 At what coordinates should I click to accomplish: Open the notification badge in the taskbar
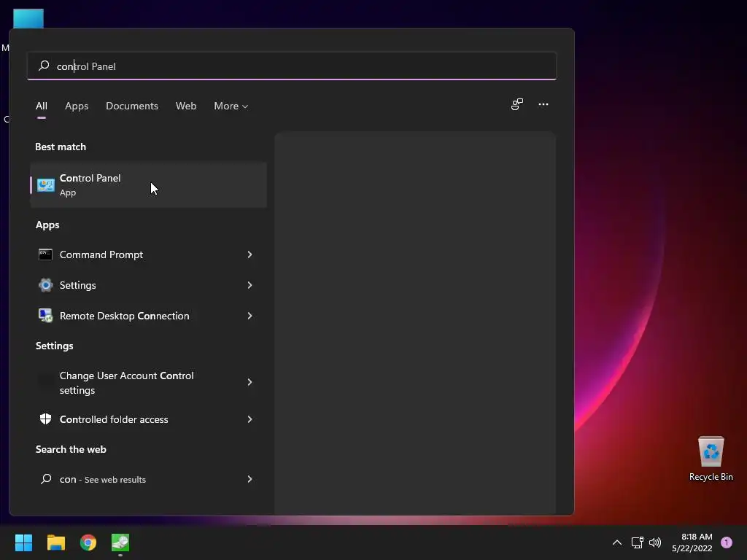(x=727, y=542)
